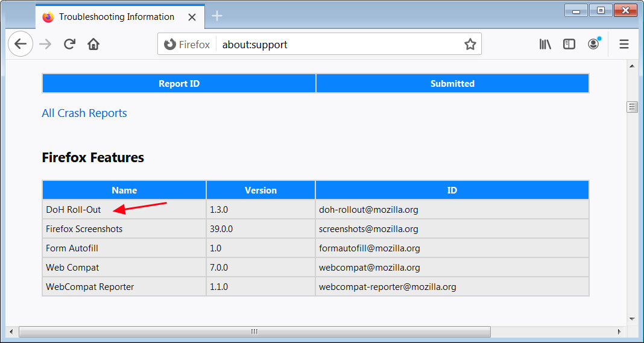Click version 39.0.0 cell

point(261,229)
